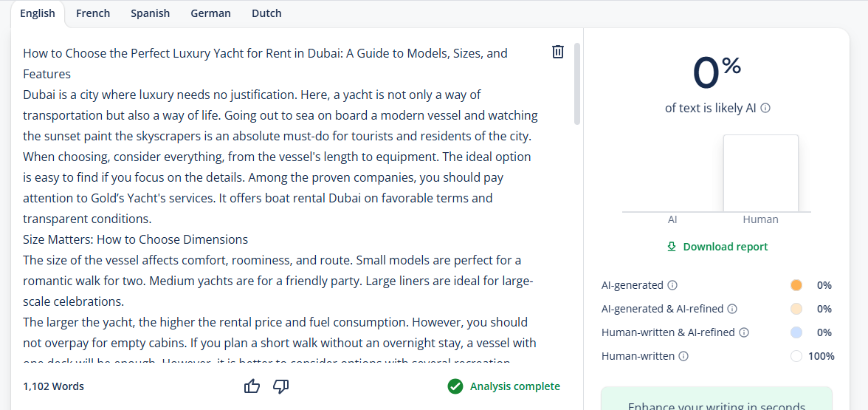This screenshot has width=868, height=410.
Task: Select the English tab
Action: (x=38, y=13)
